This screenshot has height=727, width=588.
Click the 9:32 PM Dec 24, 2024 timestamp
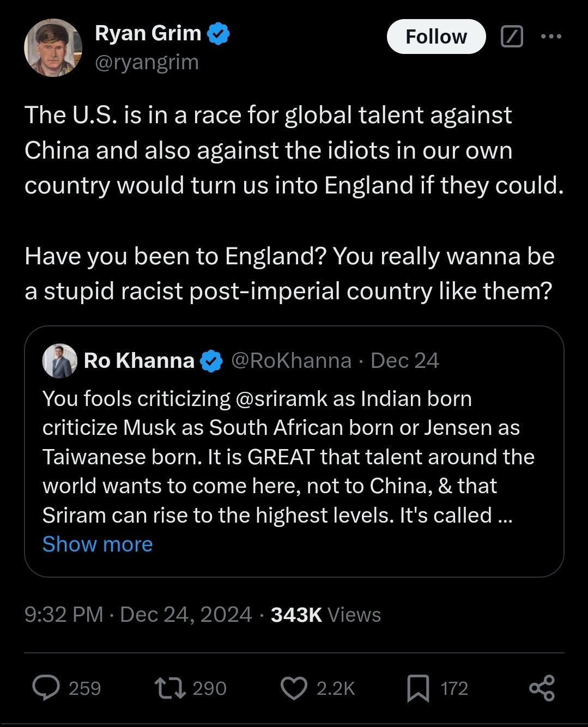[x=138, y=615]
